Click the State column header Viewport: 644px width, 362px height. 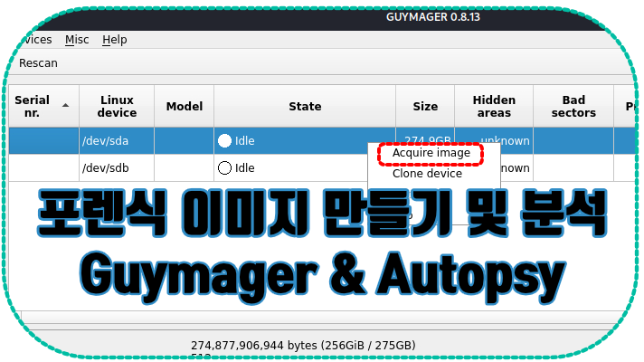point(305,106)
